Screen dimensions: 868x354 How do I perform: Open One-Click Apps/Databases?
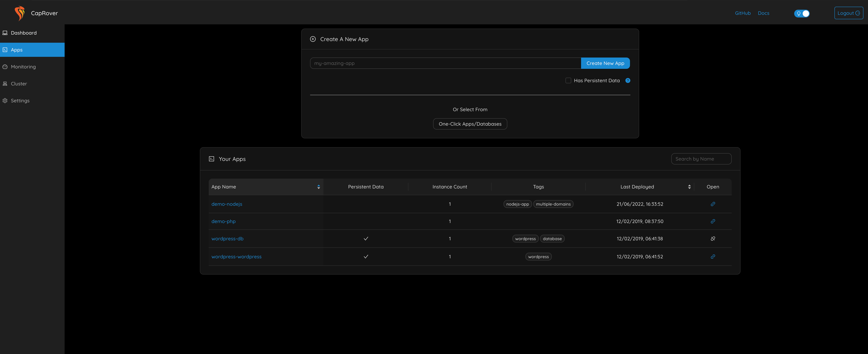click(470, 124)
